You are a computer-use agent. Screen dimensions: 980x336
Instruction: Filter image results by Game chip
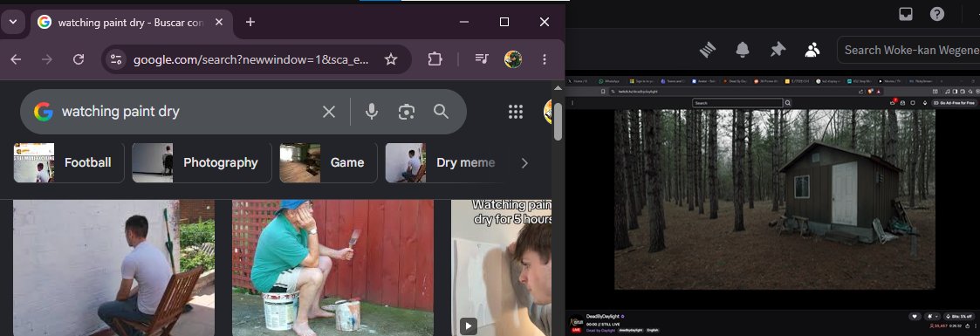point(328,162)
